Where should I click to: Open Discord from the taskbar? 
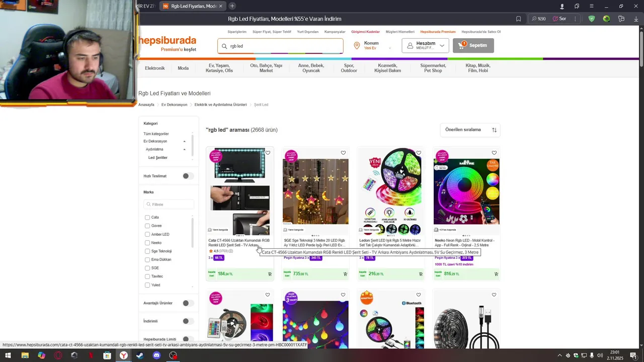click(156, 355)
